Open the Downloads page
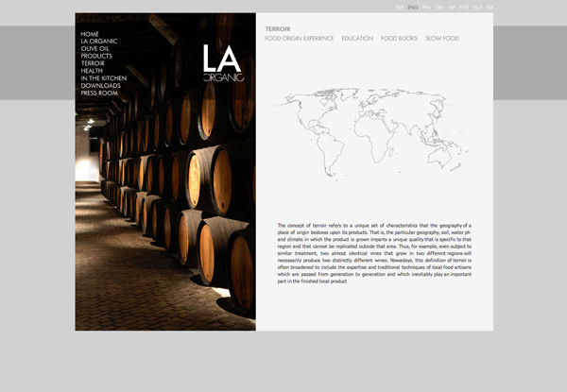 tap(100, 86)
